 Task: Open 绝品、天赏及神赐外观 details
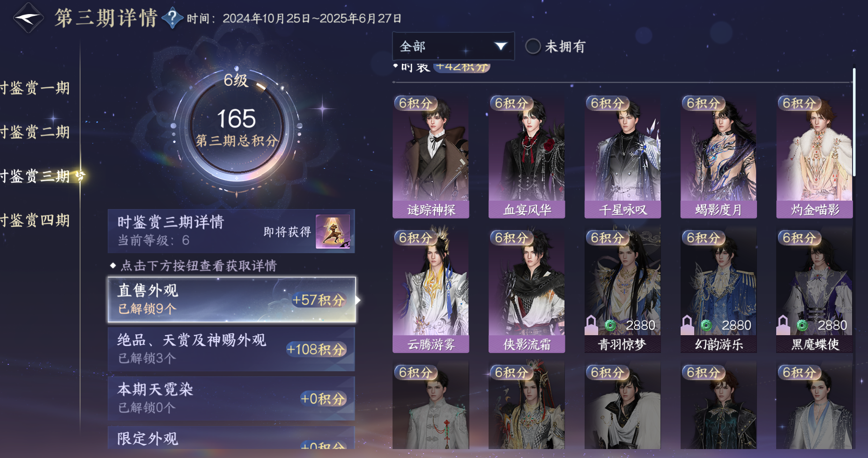(231, 349)
